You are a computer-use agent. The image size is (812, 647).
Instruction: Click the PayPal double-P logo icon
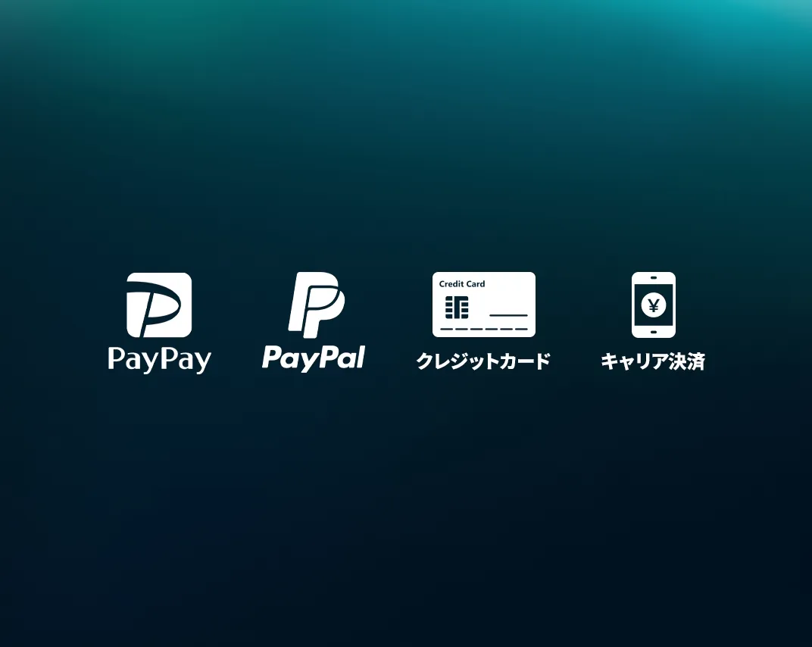click(317, 305)
